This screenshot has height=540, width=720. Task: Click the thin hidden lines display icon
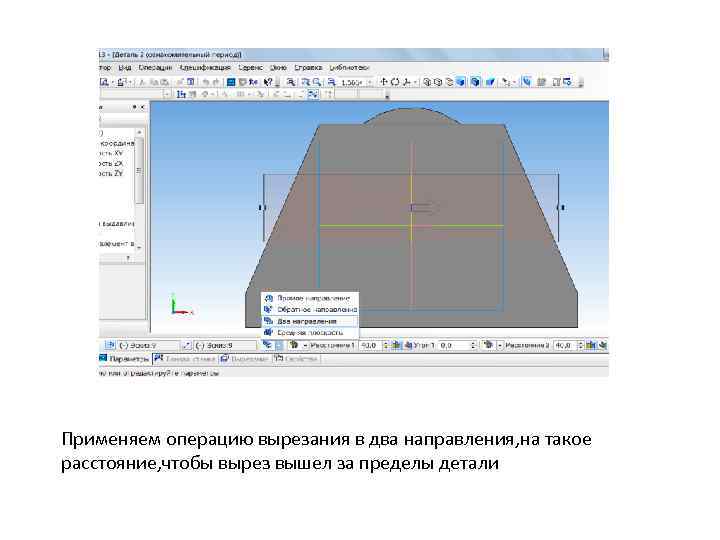click(449, 82)
